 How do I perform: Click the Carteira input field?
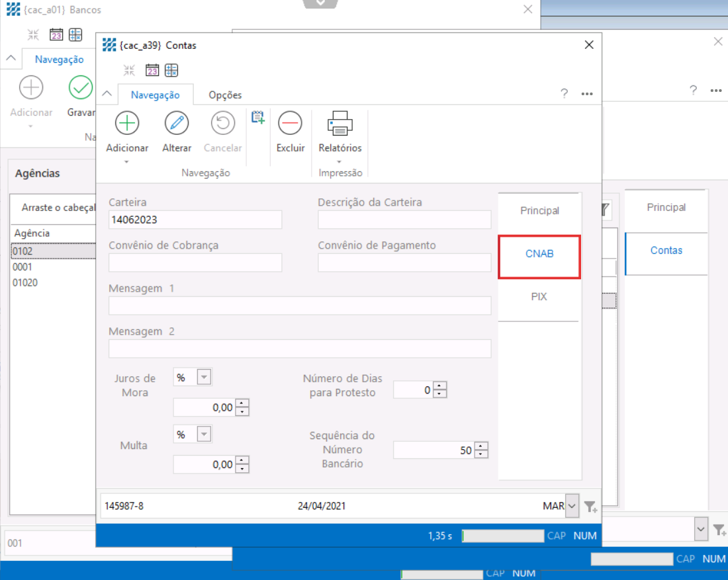tap(195, 220)
